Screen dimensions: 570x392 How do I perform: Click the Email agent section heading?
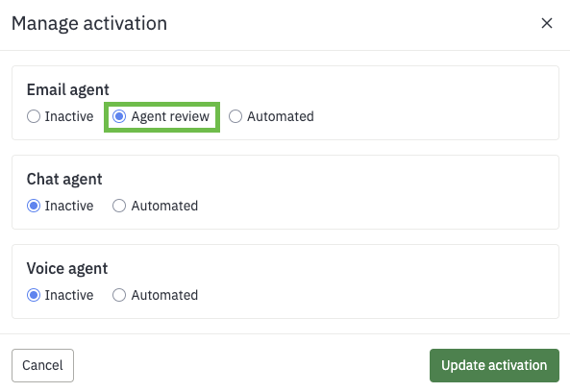(68, 90)
